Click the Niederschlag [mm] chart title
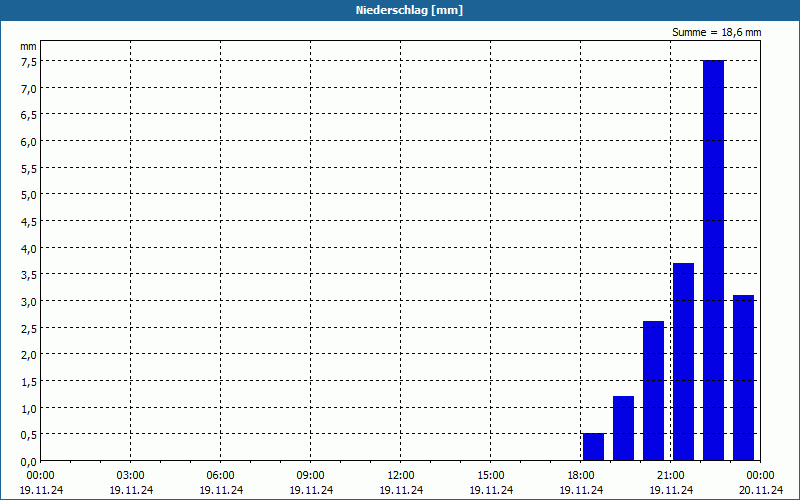Viewport: 800px width, 500px height. click(x=409, y=10)
